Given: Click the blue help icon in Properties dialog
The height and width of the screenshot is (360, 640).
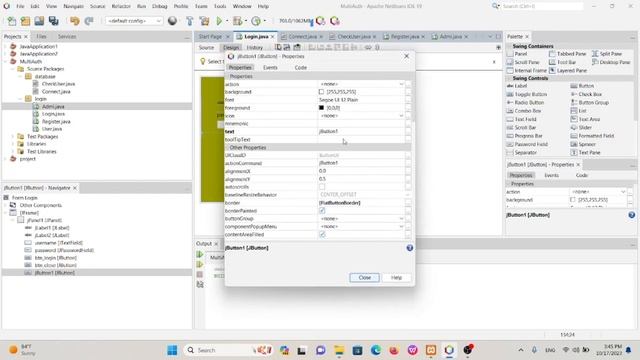Looking at the screenshot, I should (409, 248).
